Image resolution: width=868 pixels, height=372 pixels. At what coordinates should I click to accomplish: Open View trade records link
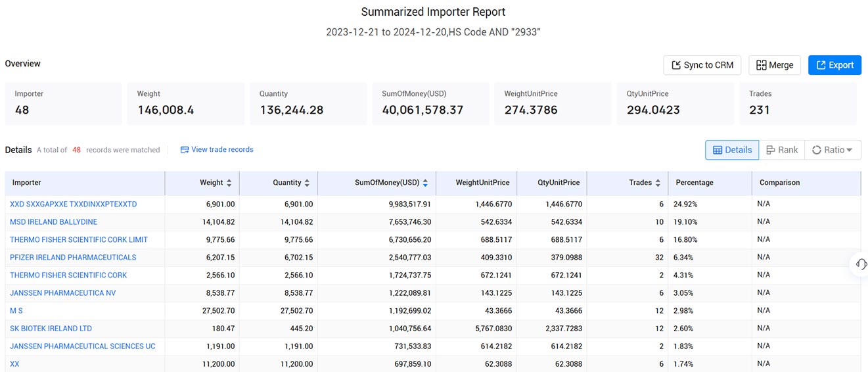[217, 150]
